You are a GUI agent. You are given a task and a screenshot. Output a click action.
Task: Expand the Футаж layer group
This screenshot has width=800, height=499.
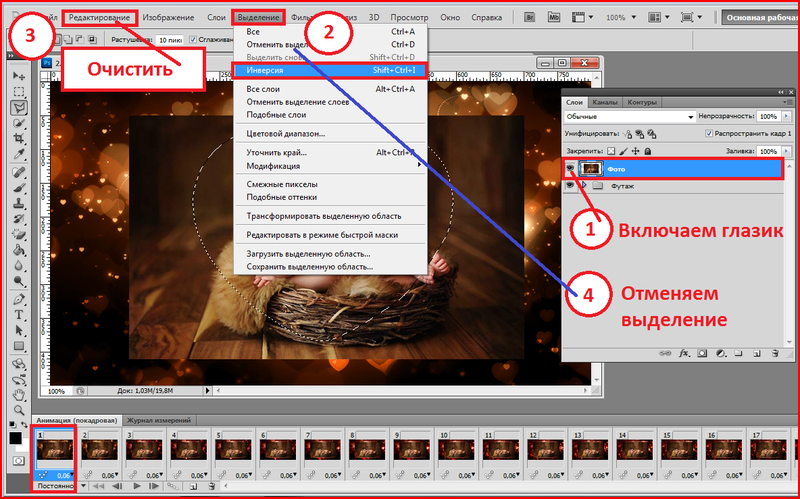click(x=584, y=186)
